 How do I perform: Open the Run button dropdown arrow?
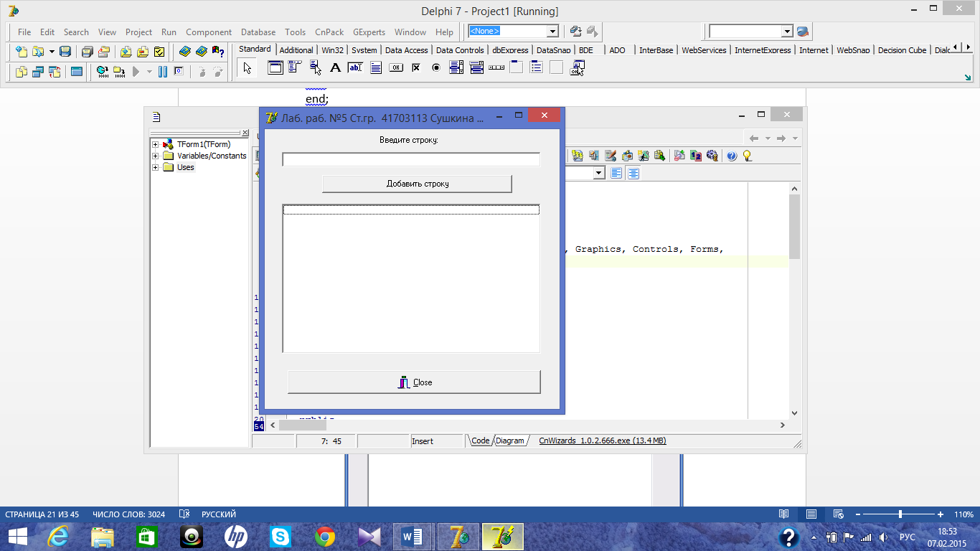coord(149,72)
